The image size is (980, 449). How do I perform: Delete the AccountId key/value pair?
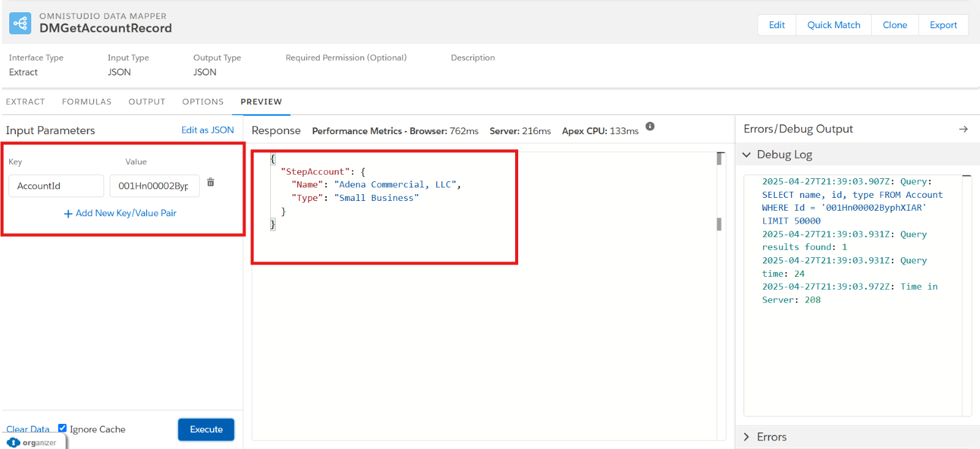click(211, 183)
